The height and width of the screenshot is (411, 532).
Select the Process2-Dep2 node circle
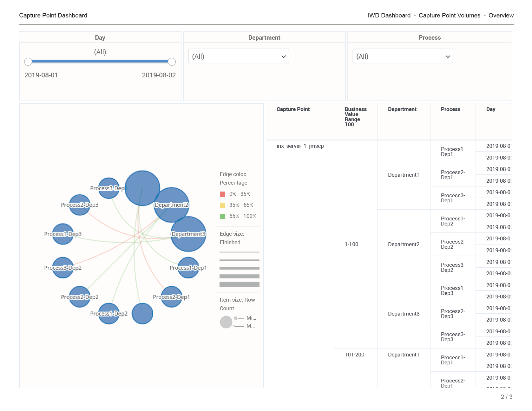pyautogui.click(x=80, y=297)
